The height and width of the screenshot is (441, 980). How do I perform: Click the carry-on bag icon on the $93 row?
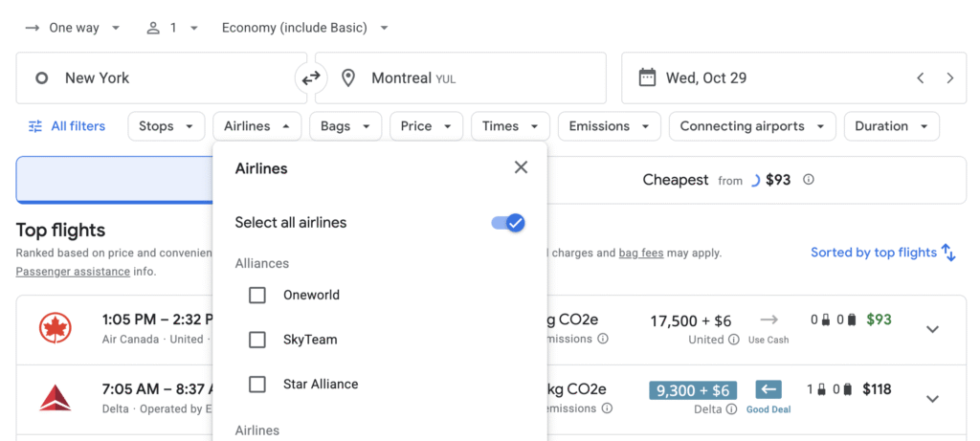click(x=824, y=320)
